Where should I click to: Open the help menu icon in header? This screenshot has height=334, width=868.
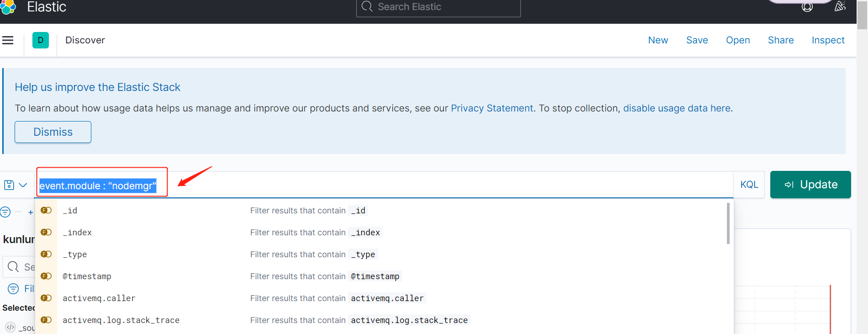807,7
